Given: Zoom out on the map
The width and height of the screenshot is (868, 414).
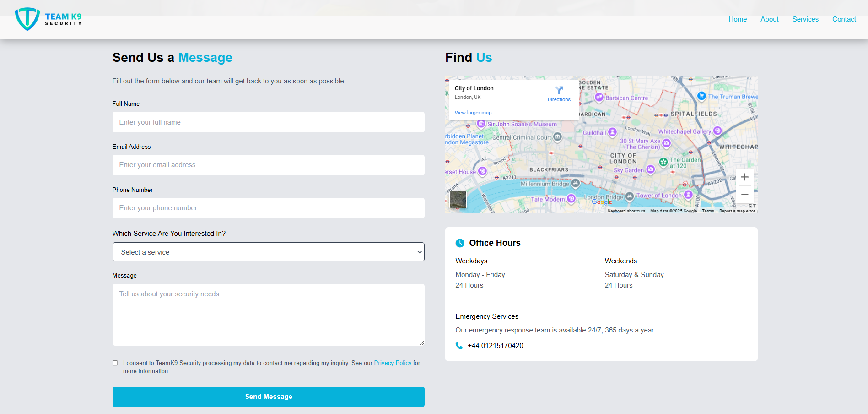Looking at the screenshot, I should coord(744,195).
